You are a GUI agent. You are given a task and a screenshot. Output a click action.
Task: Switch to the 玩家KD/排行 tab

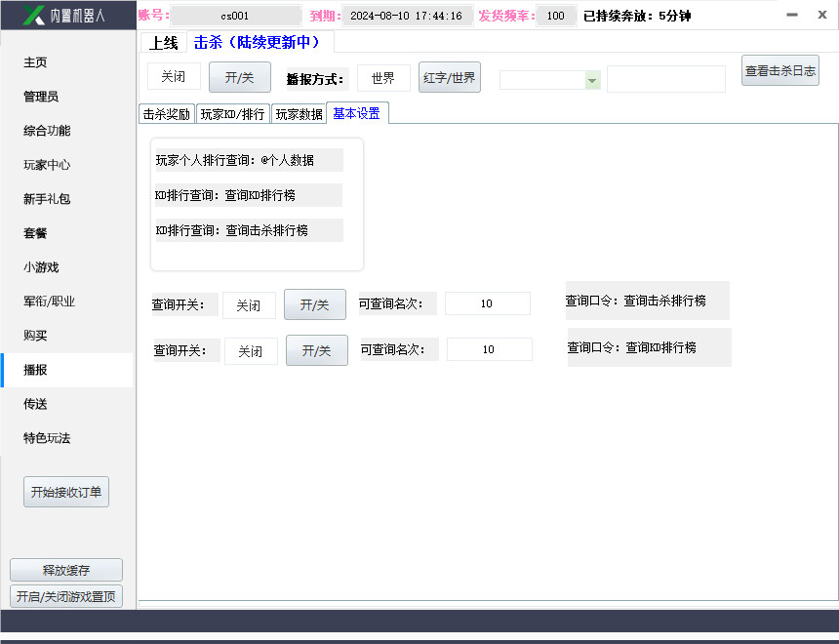[233, 114]
